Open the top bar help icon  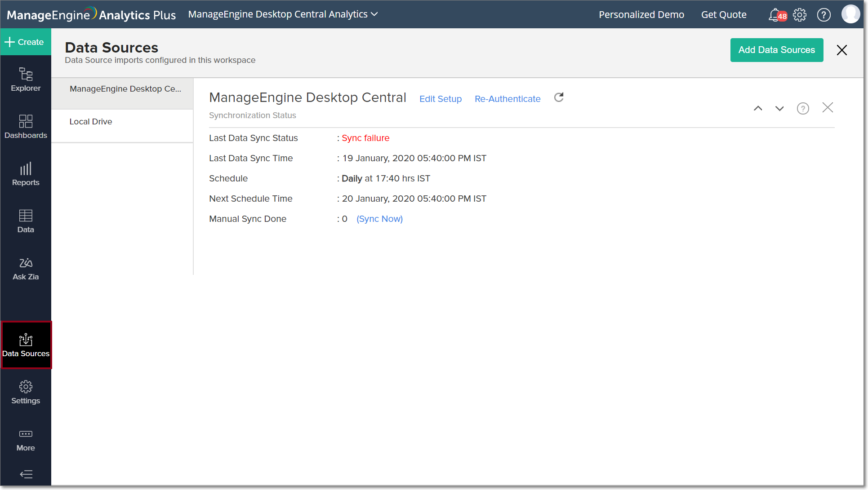(x=823, y=15)
